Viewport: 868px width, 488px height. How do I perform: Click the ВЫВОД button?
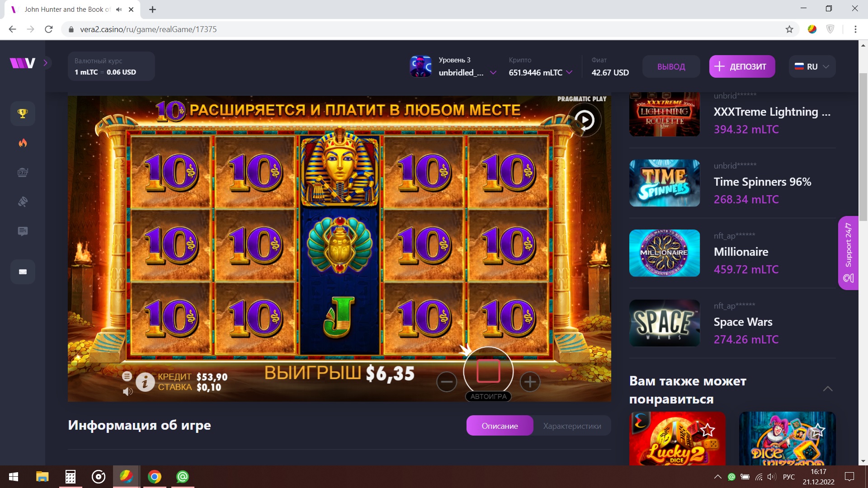coord(671,66)
